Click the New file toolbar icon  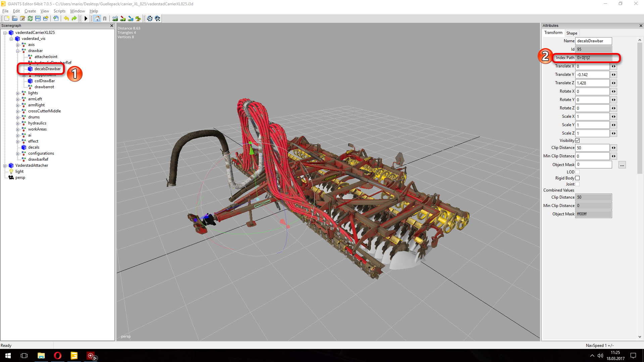[x=7, y=18]
